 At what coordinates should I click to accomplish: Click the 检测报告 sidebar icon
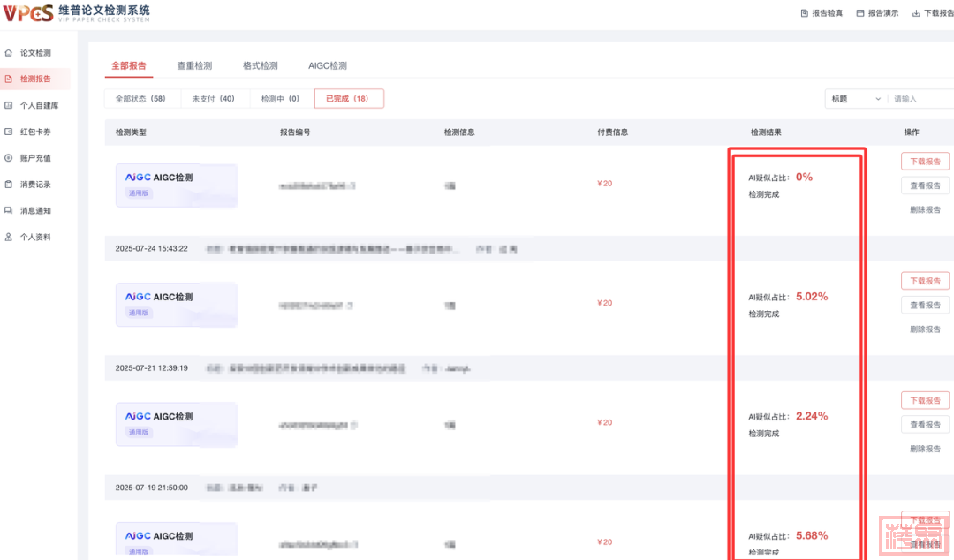pos(9,79)
